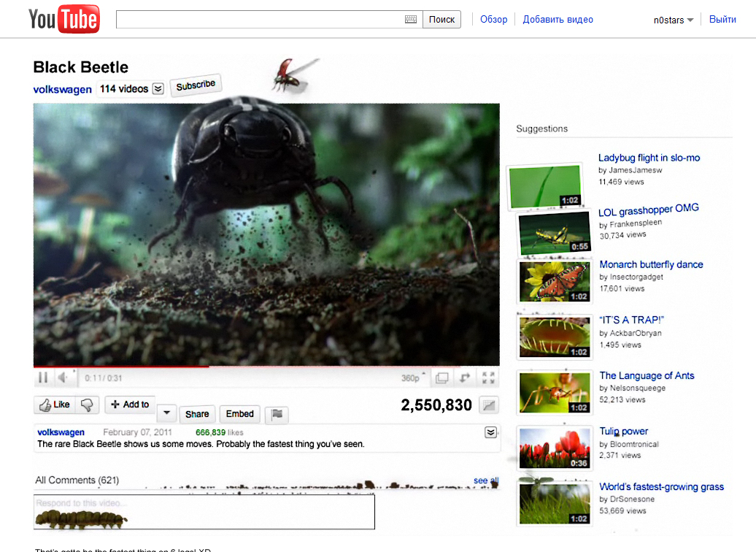Click the Suggestions heading
Image resolution: width=756 pixels, height=552 pixels.
542,129
